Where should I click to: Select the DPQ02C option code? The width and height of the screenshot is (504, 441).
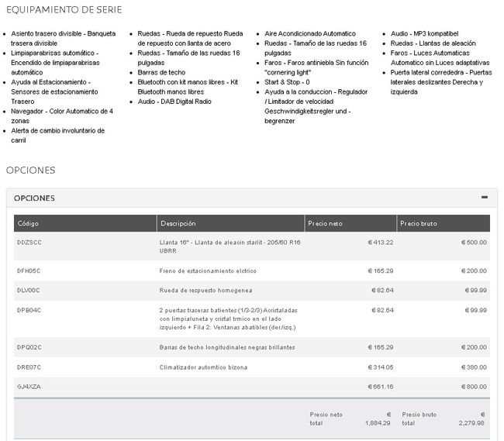[x=29, y=347]
